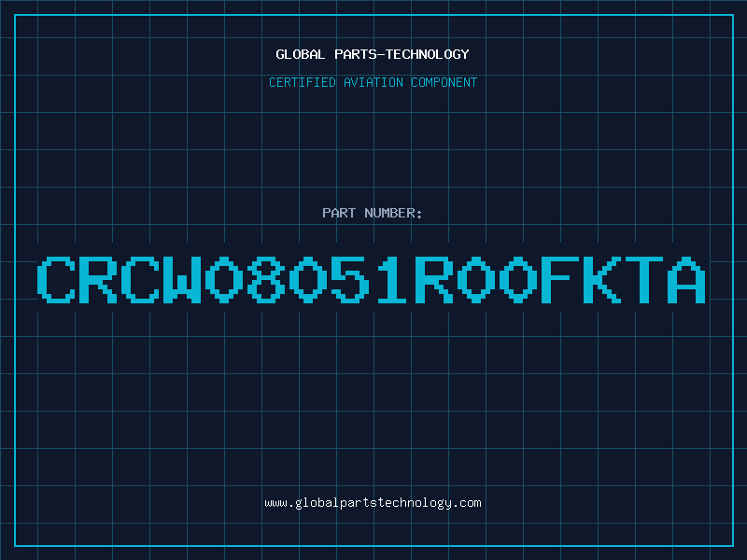The width and height of the screenshot is (747, 560).
Task: Click the word COMPONENT in subtitle
Action: point(444,82)
